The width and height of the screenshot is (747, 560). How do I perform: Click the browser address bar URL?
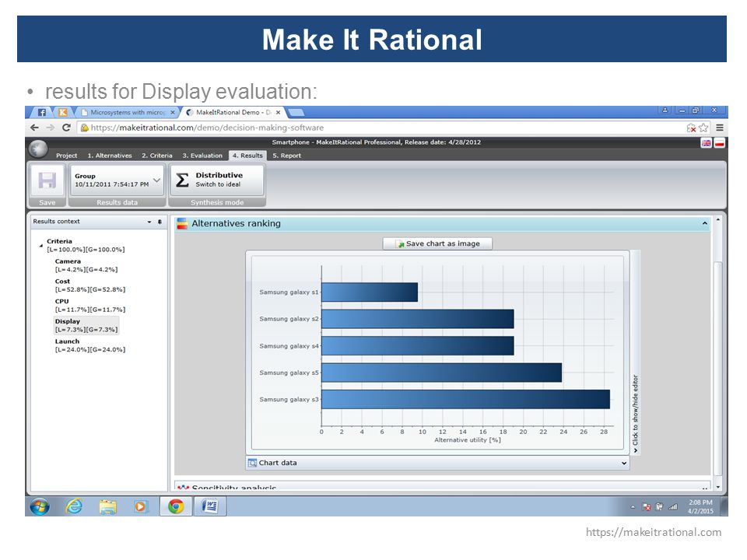click(x=207, y=128)
